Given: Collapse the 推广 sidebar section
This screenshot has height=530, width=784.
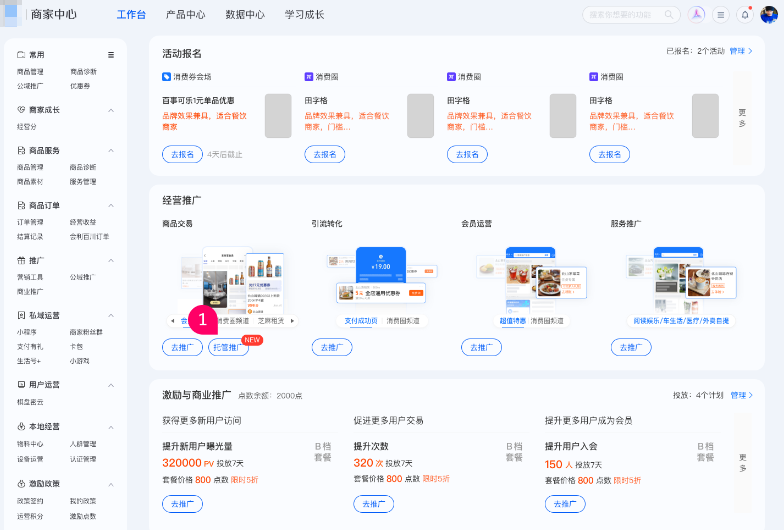Looking at the screenshot, I should pyautogui.click(x=111, y=260).
